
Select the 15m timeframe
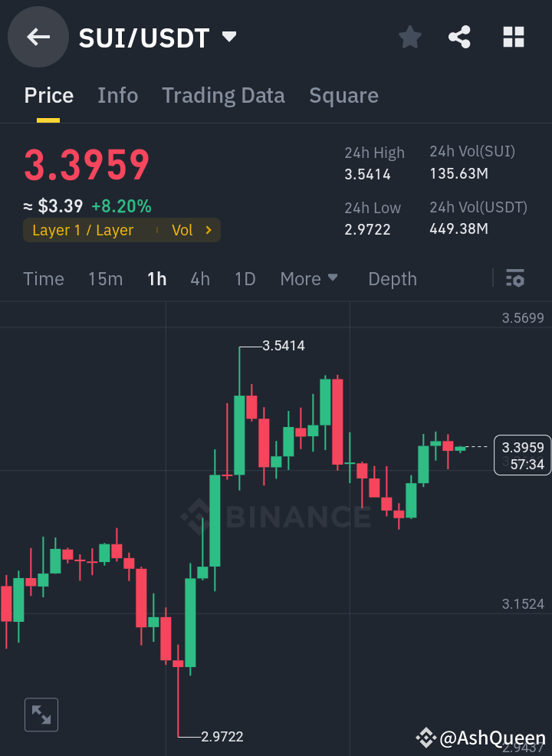[105, 279]
